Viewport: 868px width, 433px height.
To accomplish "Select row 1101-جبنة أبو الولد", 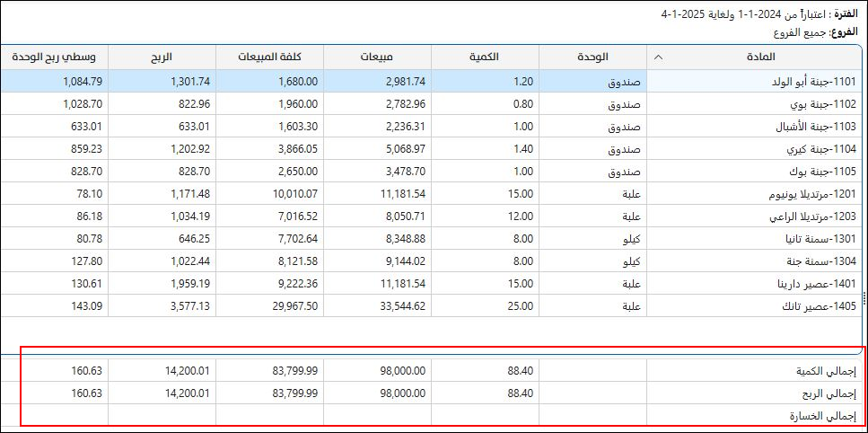I will (x=431, y=82).
